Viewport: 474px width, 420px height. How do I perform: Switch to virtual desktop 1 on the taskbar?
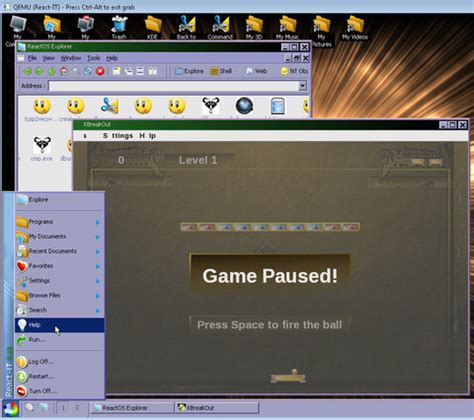point(63,407)
